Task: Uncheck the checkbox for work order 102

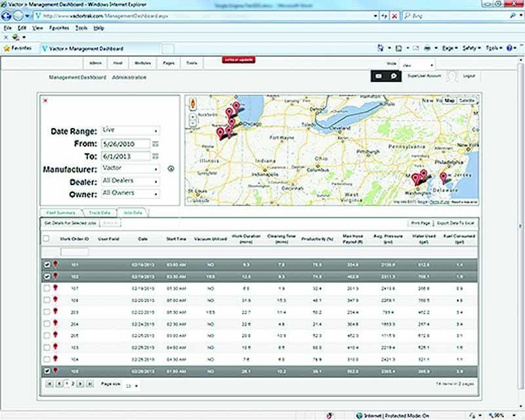Action: point(46,276)
